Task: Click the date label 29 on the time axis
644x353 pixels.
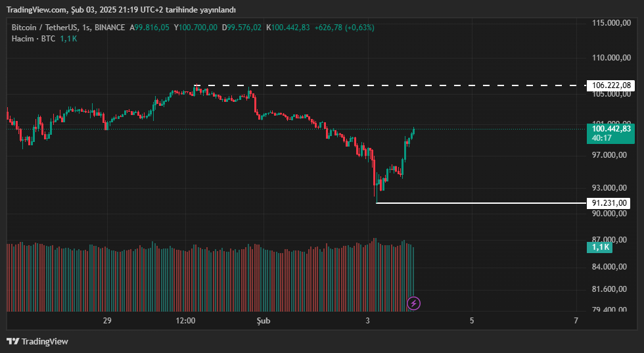Action: 107,321
